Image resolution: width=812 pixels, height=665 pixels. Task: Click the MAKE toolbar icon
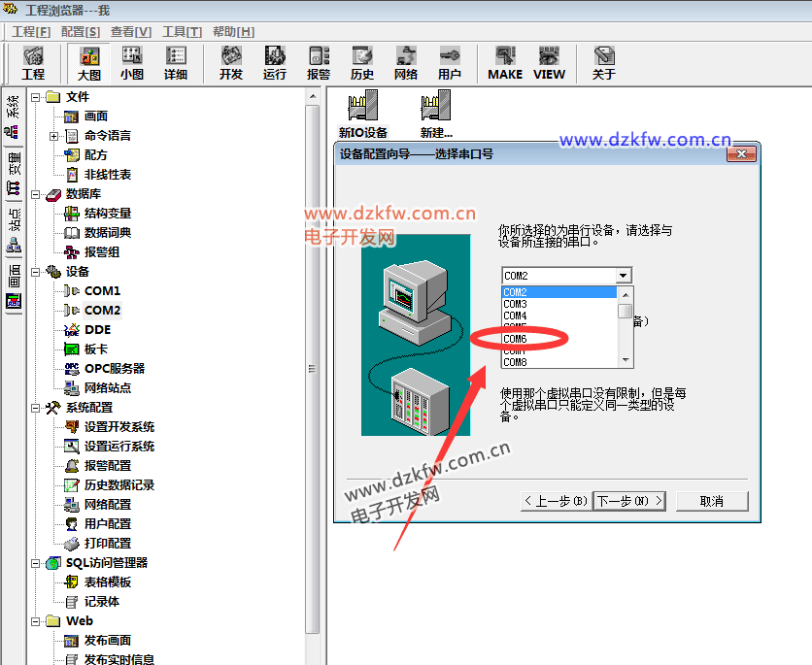(504, 62)
